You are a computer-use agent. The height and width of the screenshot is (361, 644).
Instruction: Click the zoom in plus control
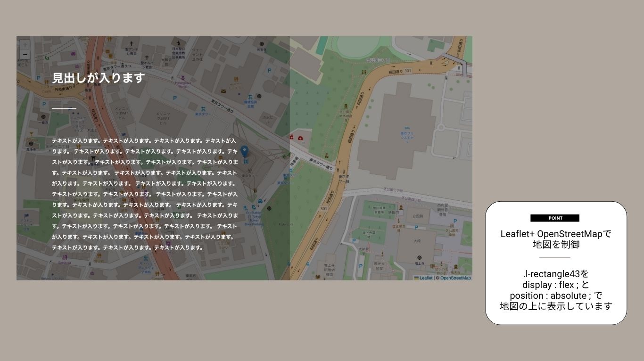[x=25, y=45]
